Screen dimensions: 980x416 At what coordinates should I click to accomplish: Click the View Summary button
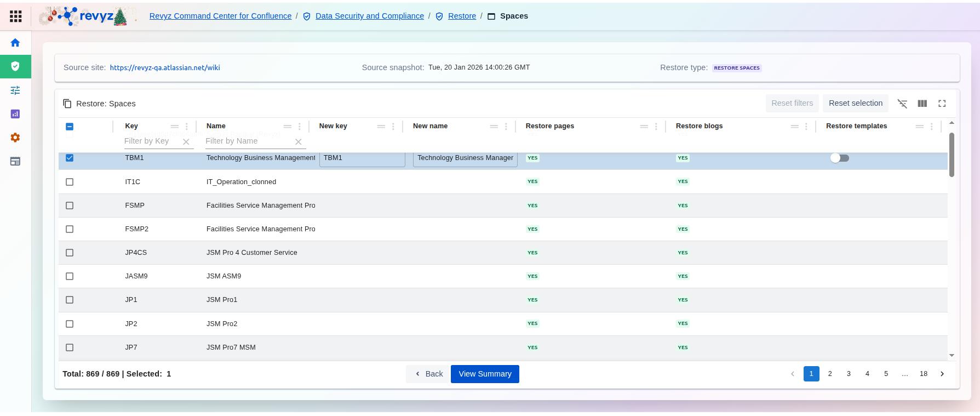point(485,374)
